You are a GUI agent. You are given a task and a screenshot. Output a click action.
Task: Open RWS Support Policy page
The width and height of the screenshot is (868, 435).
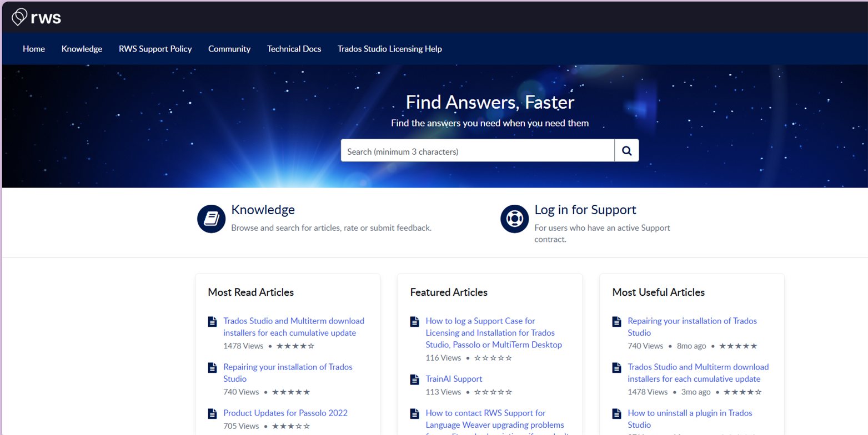coord(155,49)
